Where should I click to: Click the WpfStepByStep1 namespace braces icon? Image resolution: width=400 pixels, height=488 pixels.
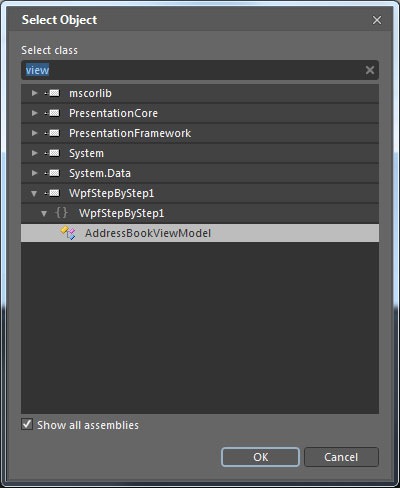pos(61,213)
